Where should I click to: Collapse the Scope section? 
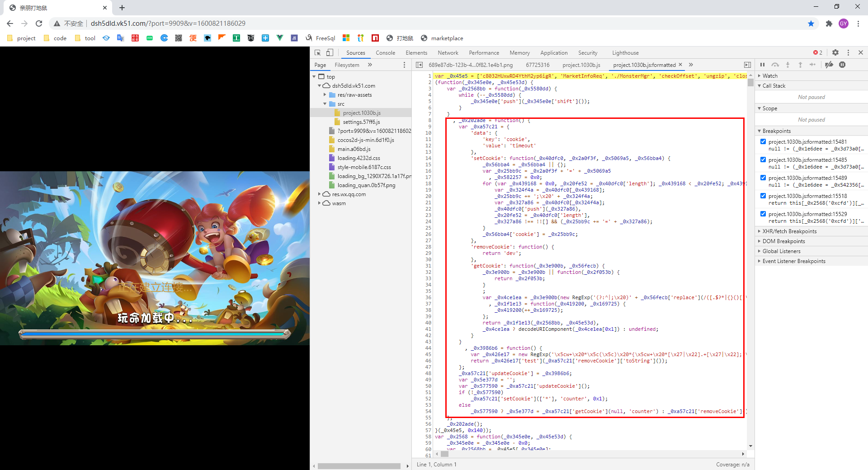pos(811,108)
